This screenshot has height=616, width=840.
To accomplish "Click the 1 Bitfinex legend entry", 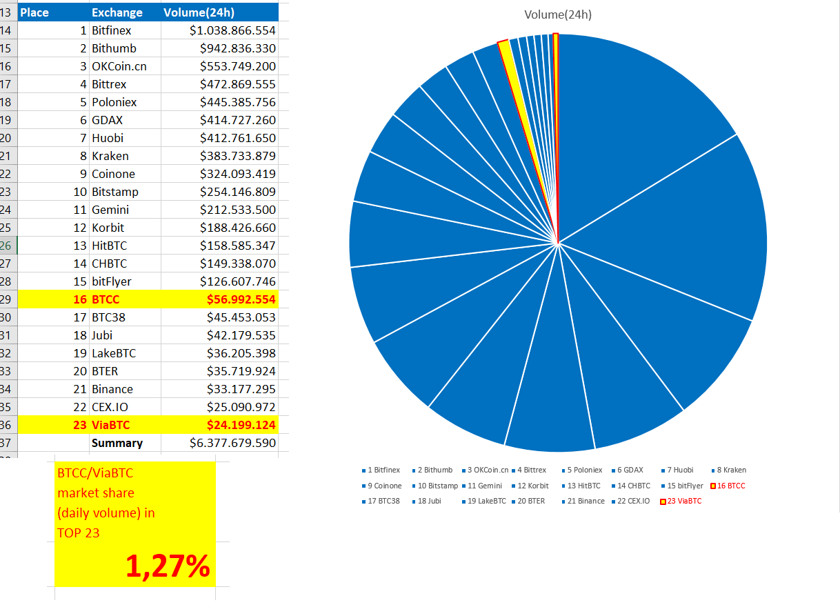I will tap(381, 470).
